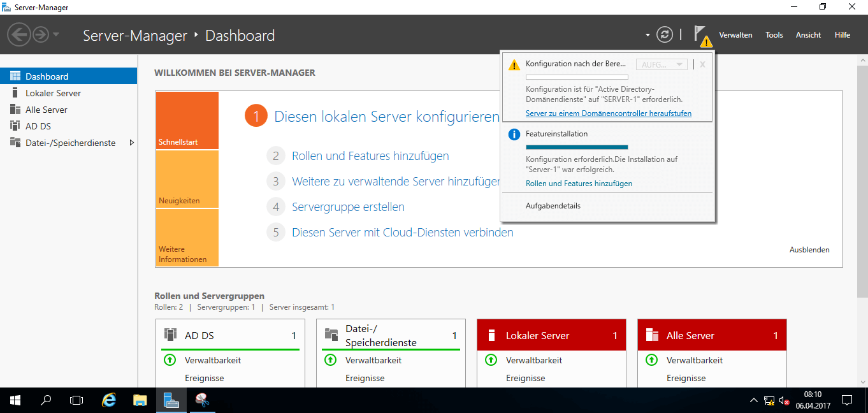This screenshot has width=868, height=413.
Task: Open navigation history dropdown arrow
Action: point(56,34)
